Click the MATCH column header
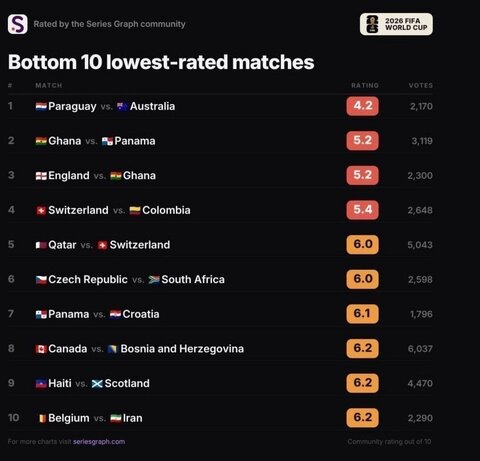The height and width of the screenshot is (461, 480). pyautogui.click(x=49, y=85)
